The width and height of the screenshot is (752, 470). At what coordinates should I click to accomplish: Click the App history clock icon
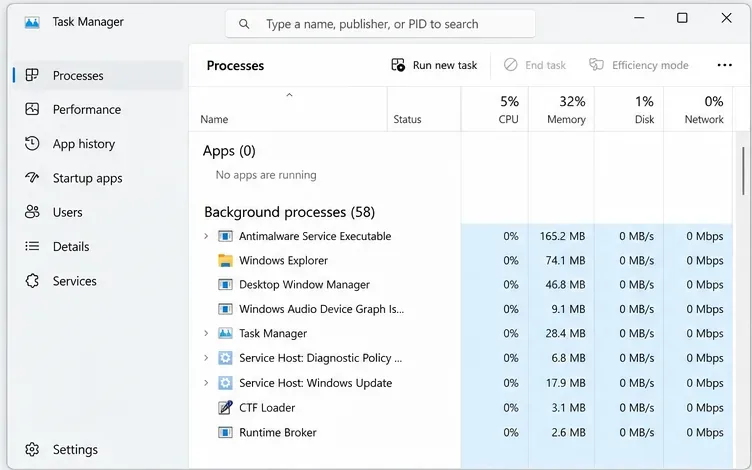click(32, 143)
